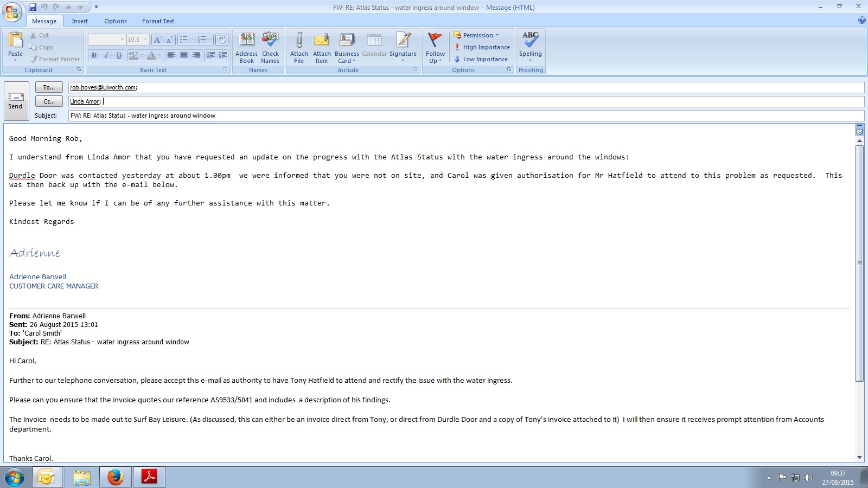Switch to the Message ribbon tab
The image size is (868, 488).
pyautogui.click(x=44, y=21)
